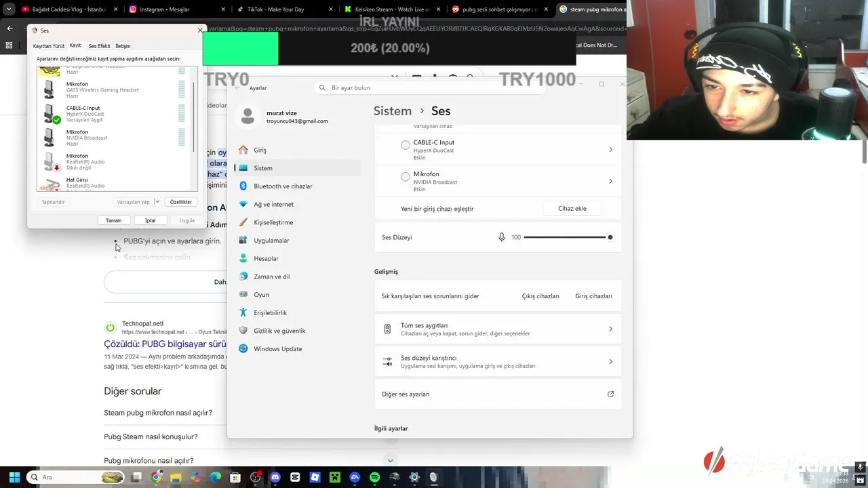Open Technopat 'Çözüldü: PUBG' search result
Image resolution: width=868 pixels, height=488 pixels.
[x=165, y=344]
